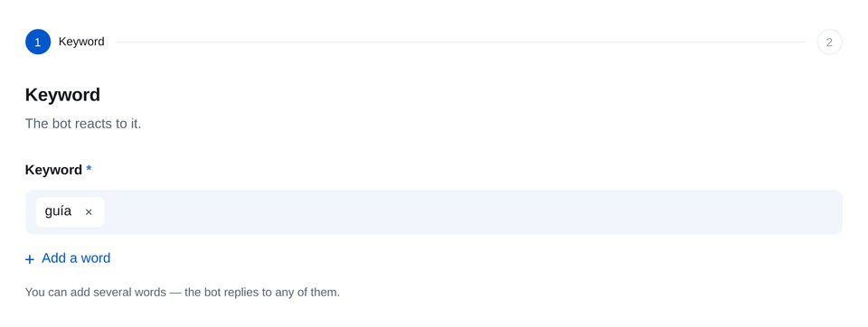Screen dimensions: 868x327
Task: Click the Keyword step label in the stepper
Action: 81,42
